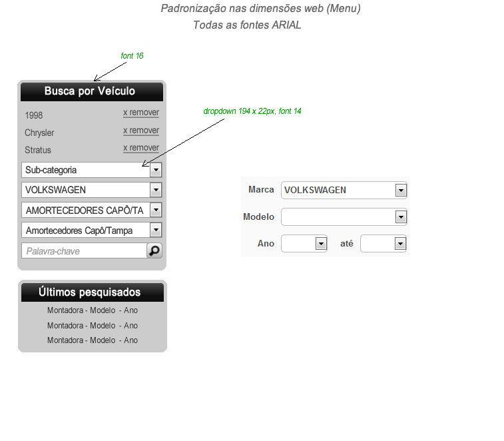Open the até ending year dropdown

pyautogui.click(x=383, y=244)
